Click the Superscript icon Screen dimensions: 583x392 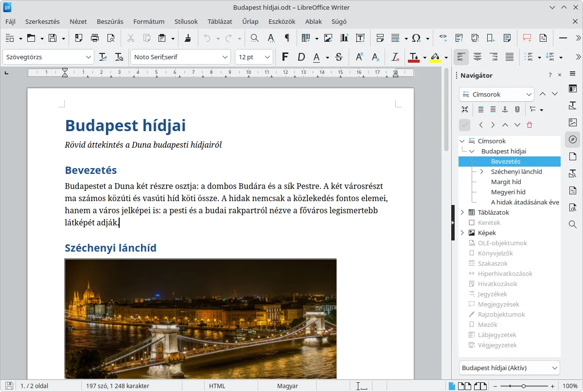click(359, 57)
